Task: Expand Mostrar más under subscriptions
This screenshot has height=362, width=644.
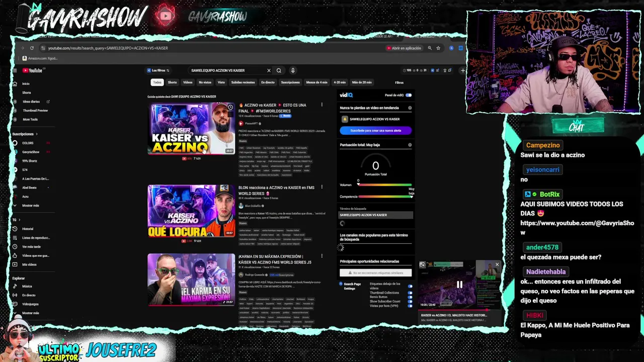Action: [30, 205]
